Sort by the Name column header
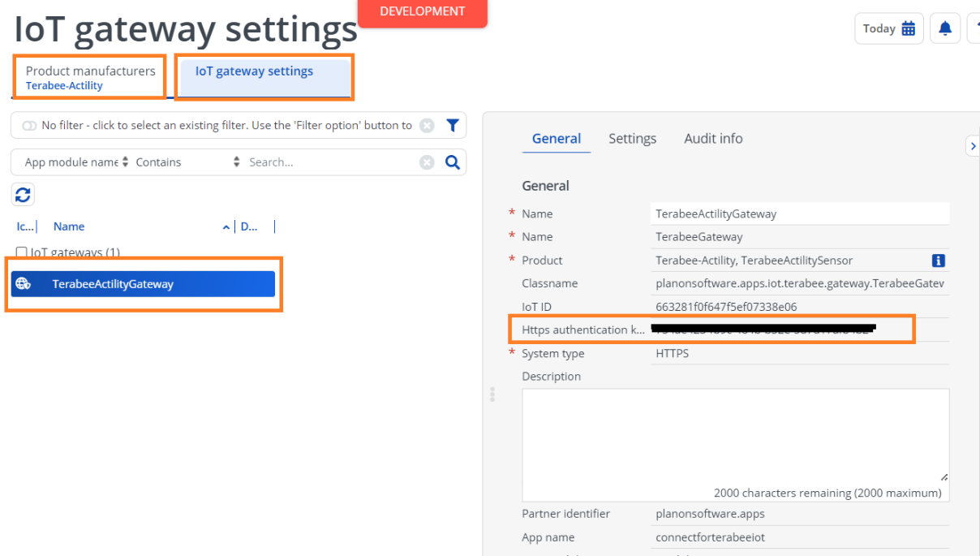Screen dimensions: 980x556 coord(69,226)
